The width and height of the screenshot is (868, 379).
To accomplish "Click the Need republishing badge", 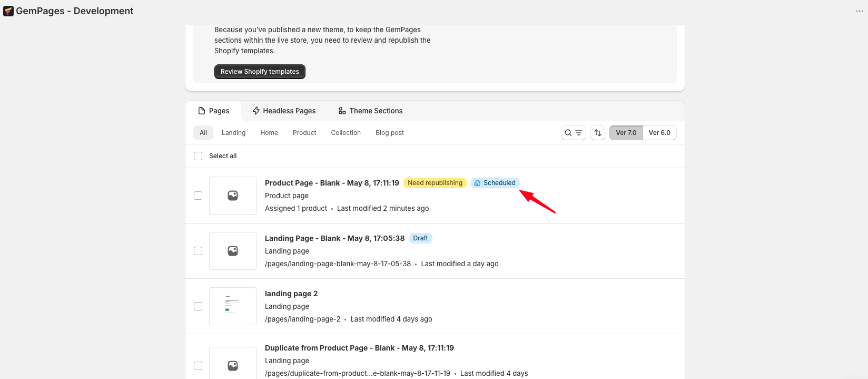I will [x=435, y=183].
